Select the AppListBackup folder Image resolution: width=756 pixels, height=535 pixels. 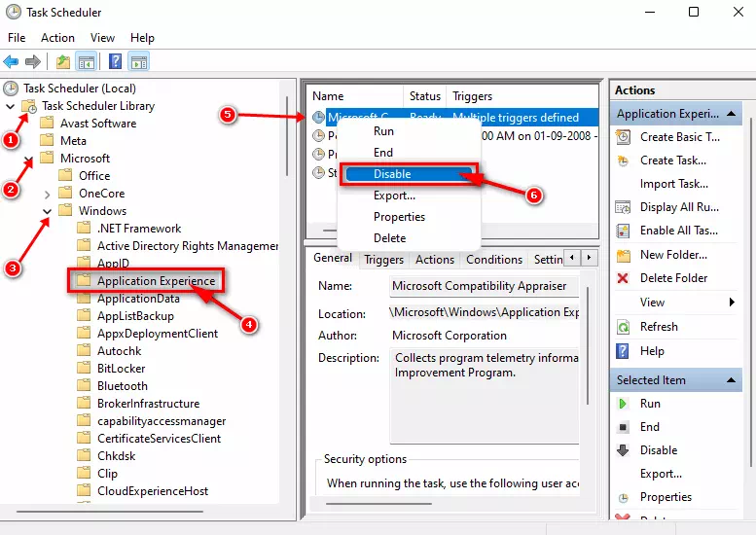[x=135, y=316]
